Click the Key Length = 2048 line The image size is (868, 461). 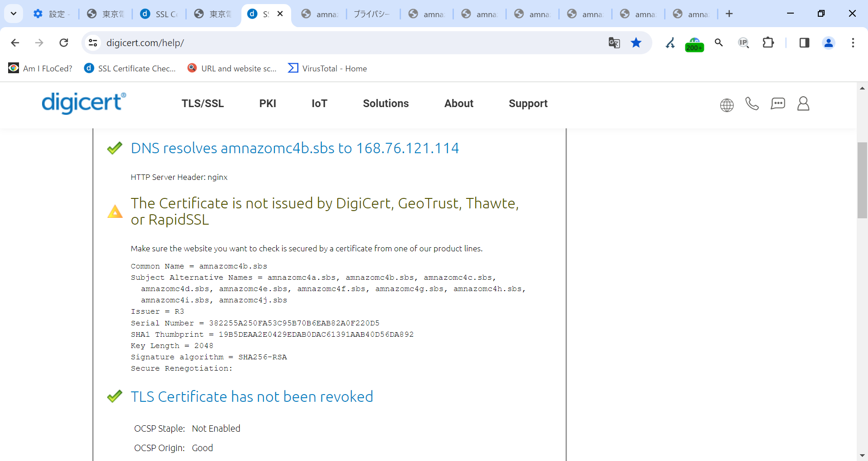click(x=172, y=346)
